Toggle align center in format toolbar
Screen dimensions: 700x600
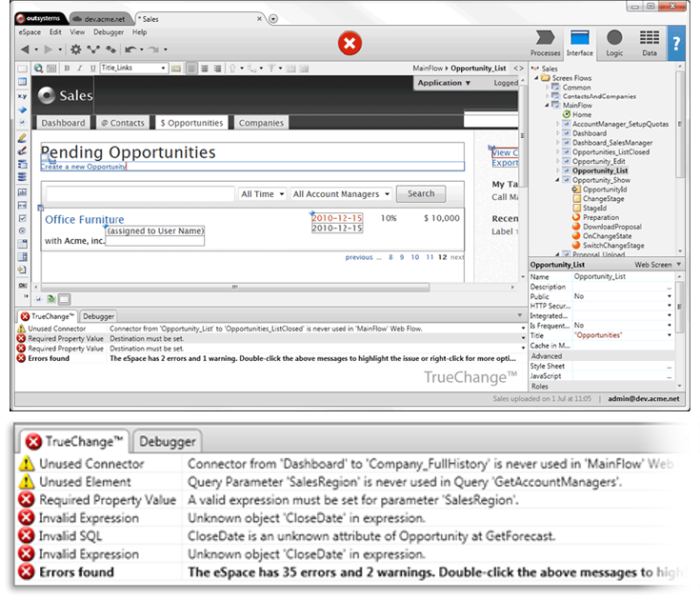[205, 69]
